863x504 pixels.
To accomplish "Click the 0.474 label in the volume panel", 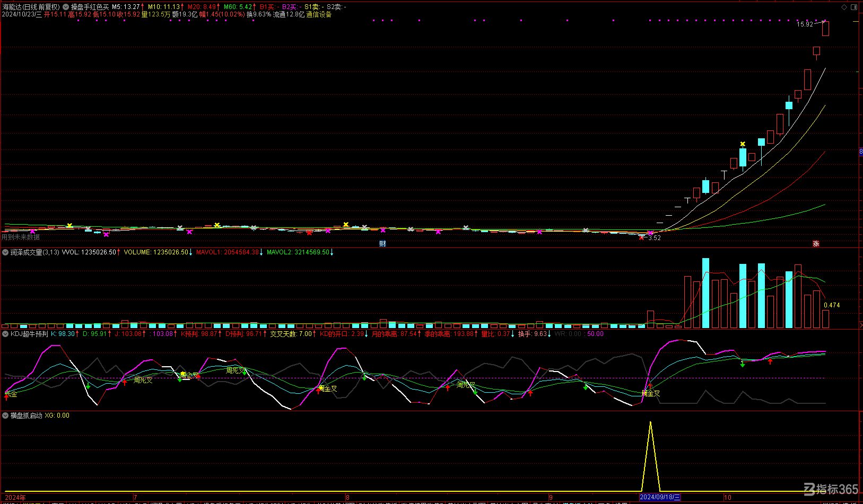I will click(832, 305).
